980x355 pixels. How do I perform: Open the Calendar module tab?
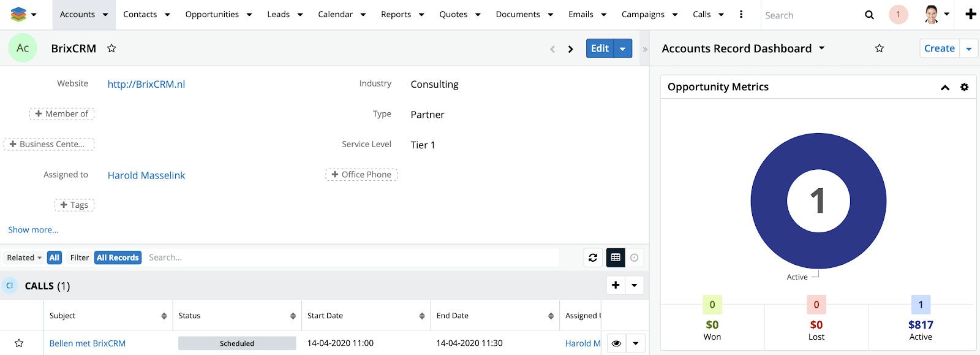click(335, 15)
